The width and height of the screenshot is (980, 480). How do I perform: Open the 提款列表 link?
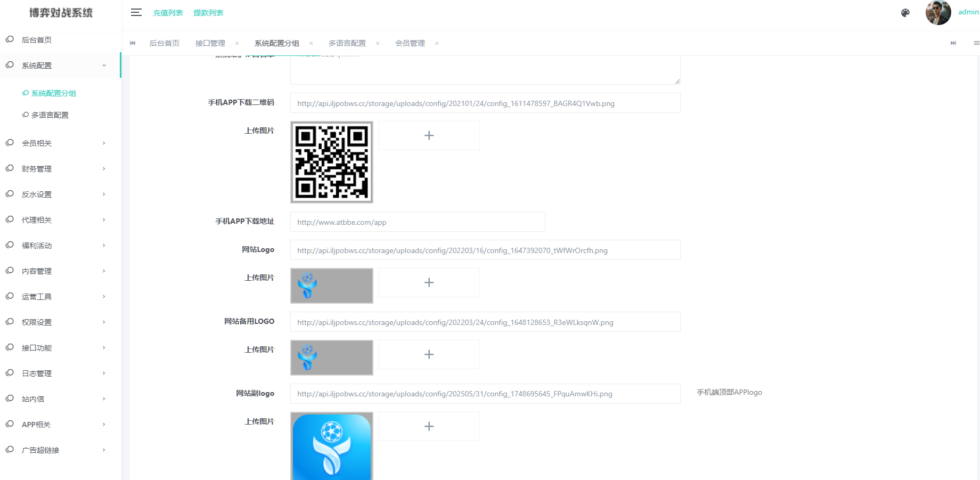tap(208, 12)
